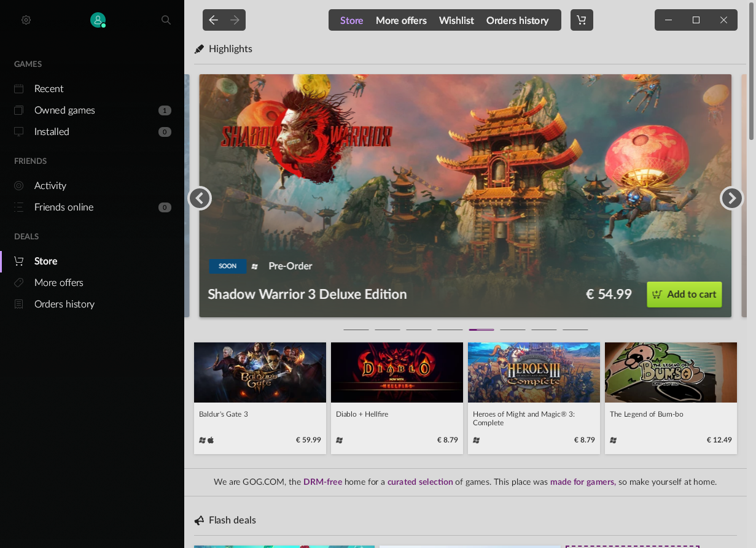Screen dimensions: 756x548
Task: Click the user profile avatar
Action: [98, 20]
